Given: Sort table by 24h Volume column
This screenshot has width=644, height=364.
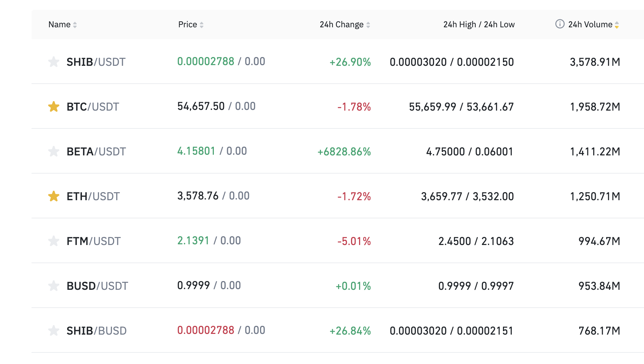Looking at the screenshot, I should (593, 24).
